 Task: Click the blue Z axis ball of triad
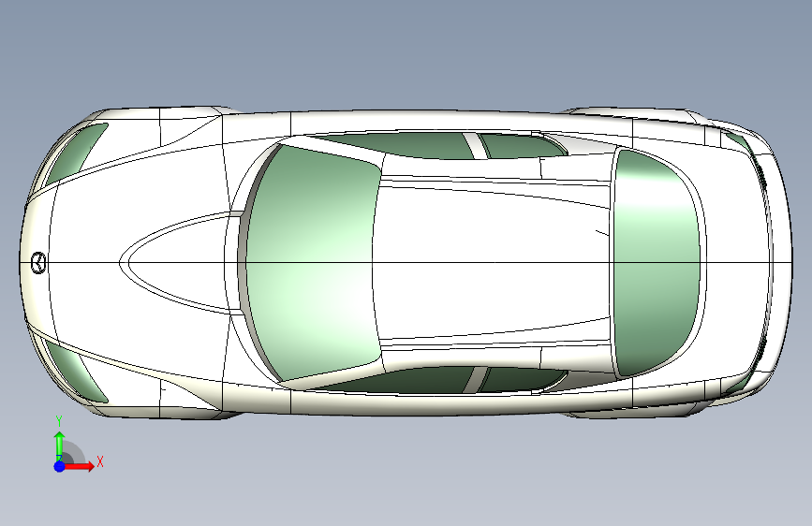click(60, 466)
